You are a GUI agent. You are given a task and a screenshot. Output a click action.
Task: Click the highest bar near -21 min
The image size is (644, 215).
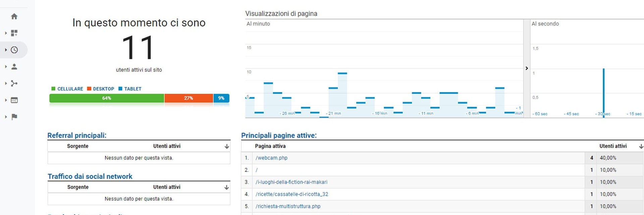(342, 95)
